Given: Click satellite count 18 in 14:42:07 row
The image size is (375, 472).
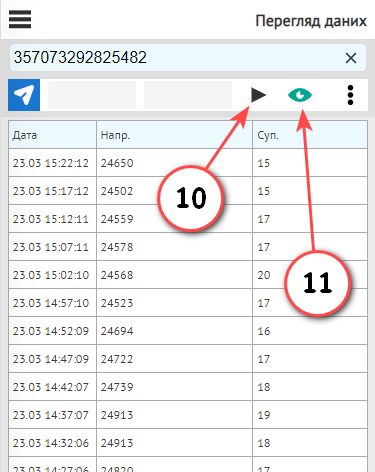Looking at the screenshot, I should click(x=264, y=387).
